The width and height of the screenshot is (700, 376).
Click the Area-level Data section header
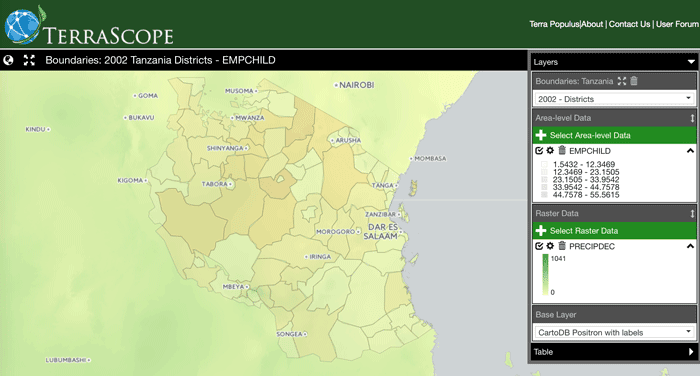pos(614,118)
